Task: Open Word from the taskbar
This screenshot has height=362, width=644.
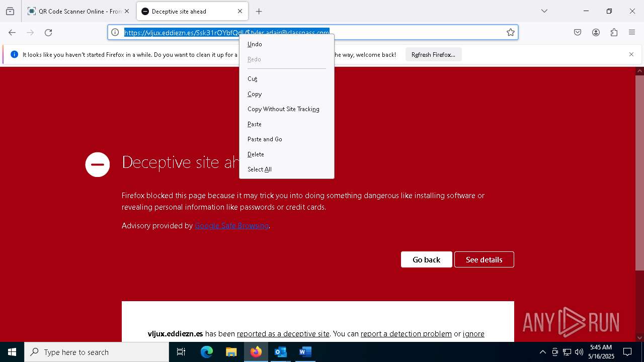Action: 305,352
